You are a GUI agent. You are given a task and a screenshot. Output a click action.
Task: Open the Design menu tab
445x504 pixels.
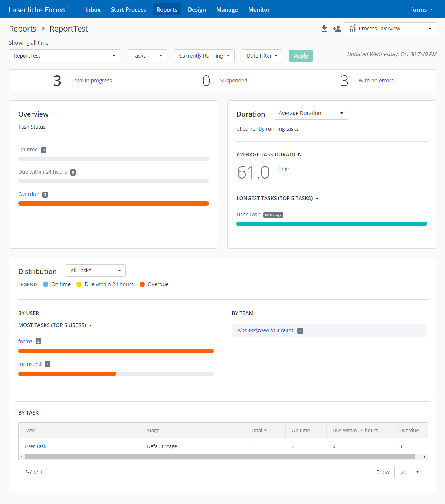(x=197, y=9)
